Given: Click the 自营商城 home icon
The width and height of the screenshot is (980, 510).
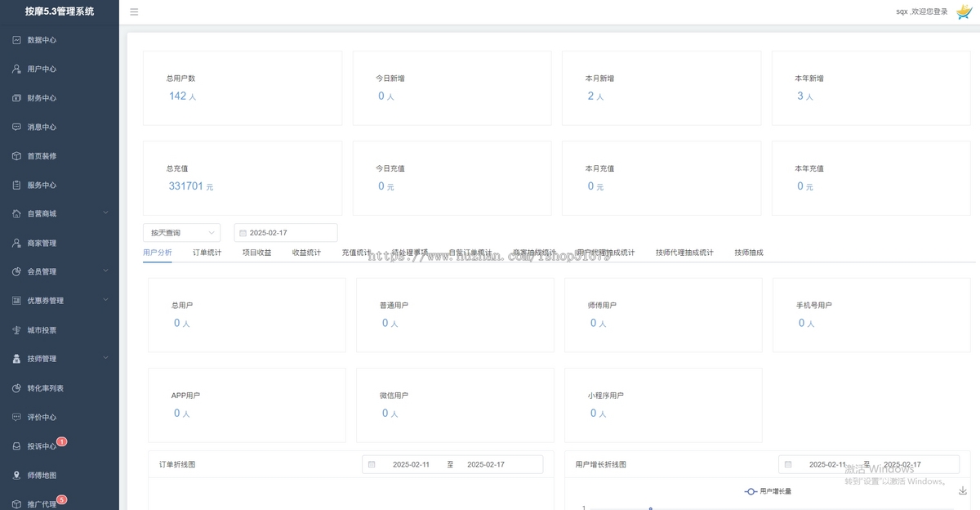Looking at the screenshot, I should pyautogui.click(x=16, y=214).
